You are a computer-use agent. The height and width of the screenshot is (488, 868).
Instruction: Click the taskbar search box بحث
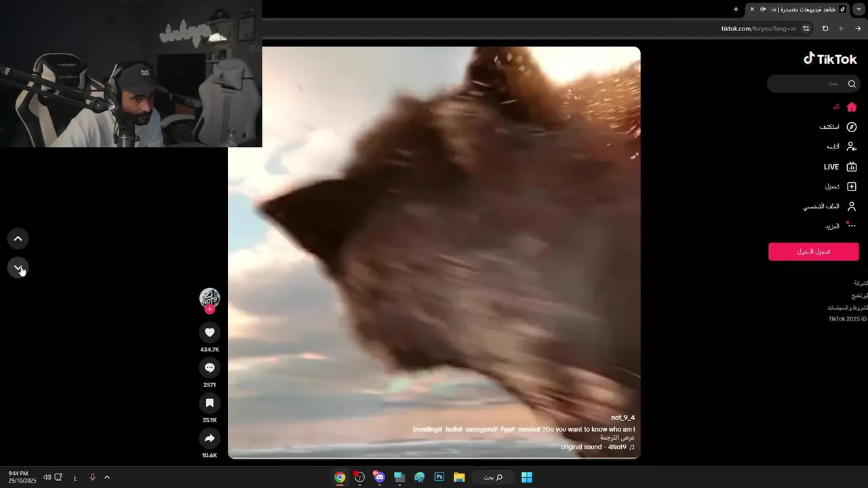493,477
